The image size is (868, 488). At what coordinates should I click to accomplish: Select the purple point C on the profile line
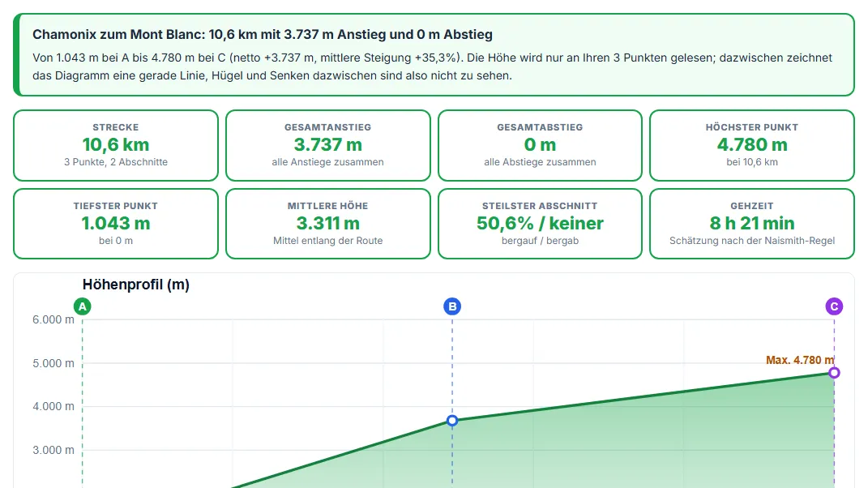[834, 373]
